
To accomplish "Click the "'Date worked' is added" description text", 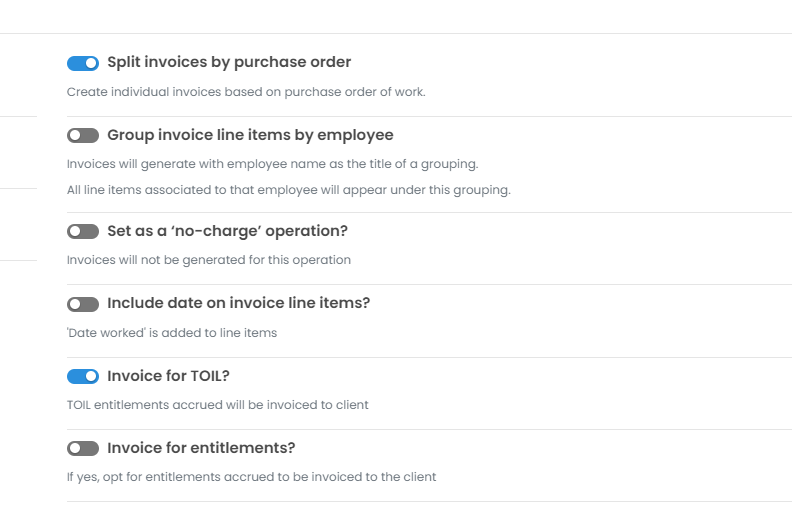I will (171, 332).
